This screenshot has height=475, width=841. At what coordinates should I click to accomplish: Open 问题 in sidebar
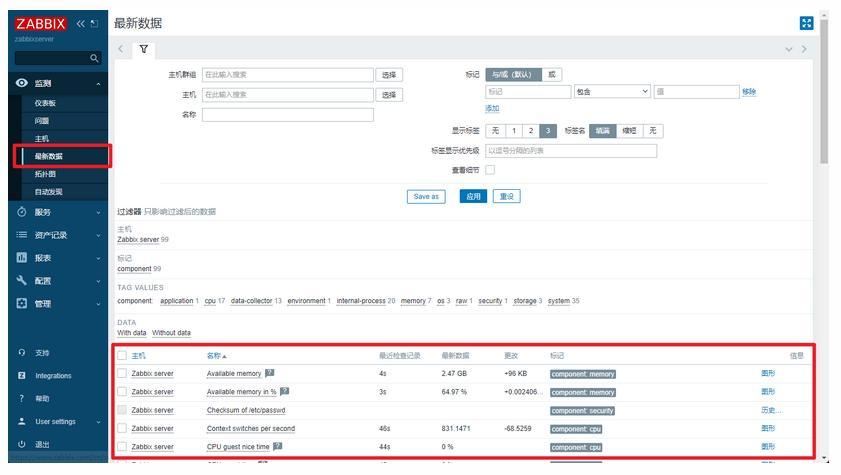[42, 121]
